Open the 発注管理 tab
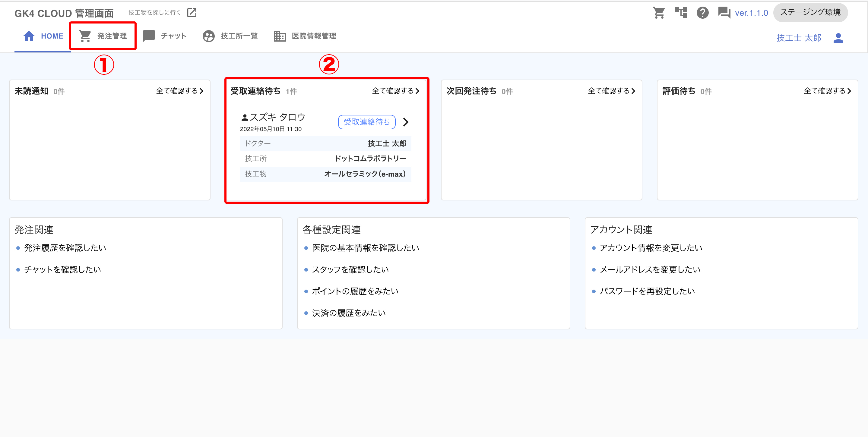Viewport: 868px width, 437px height. (103, 36)
